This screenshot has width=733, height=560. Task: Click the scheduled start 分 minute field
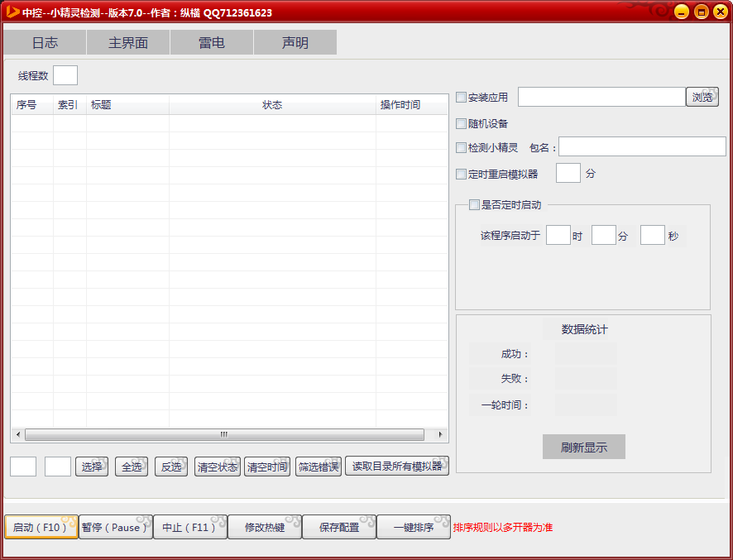point(603,235)
